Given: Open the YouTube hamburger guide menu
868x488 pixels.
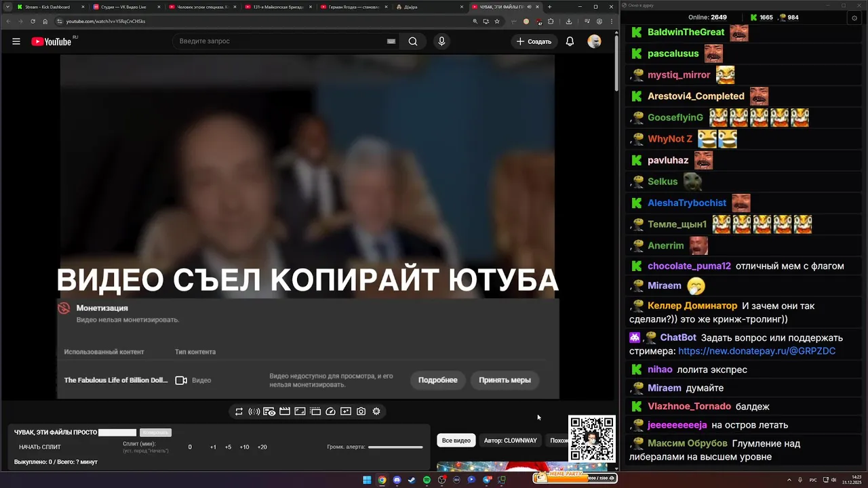Looking at the screenshot, I should 16,41.
